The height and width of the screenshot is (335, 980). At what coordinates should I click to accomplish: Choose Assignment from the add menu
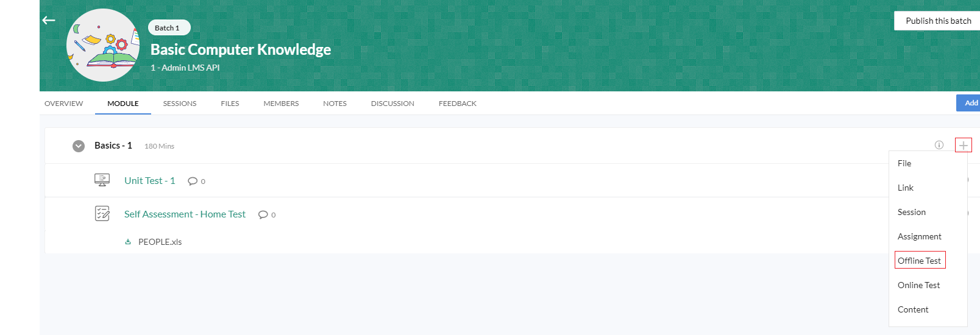(920, 236)
